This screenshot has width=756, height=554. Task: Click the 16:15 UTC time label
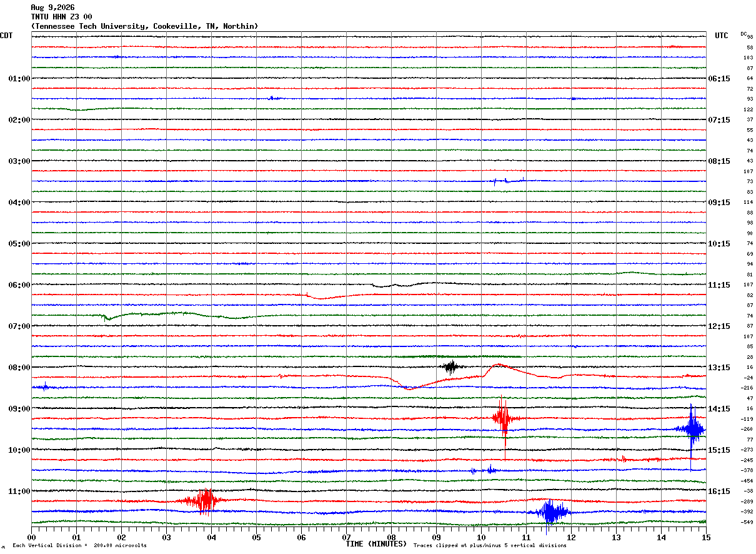point(719,491)
